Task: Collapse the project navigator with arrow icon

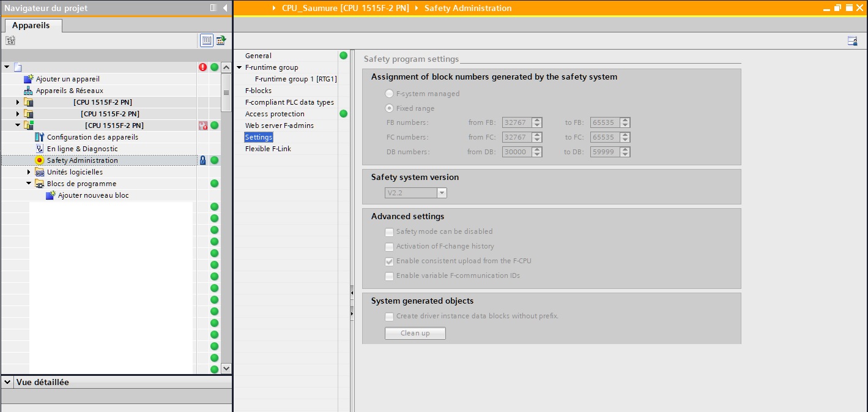Action: (x=225, y=8)
